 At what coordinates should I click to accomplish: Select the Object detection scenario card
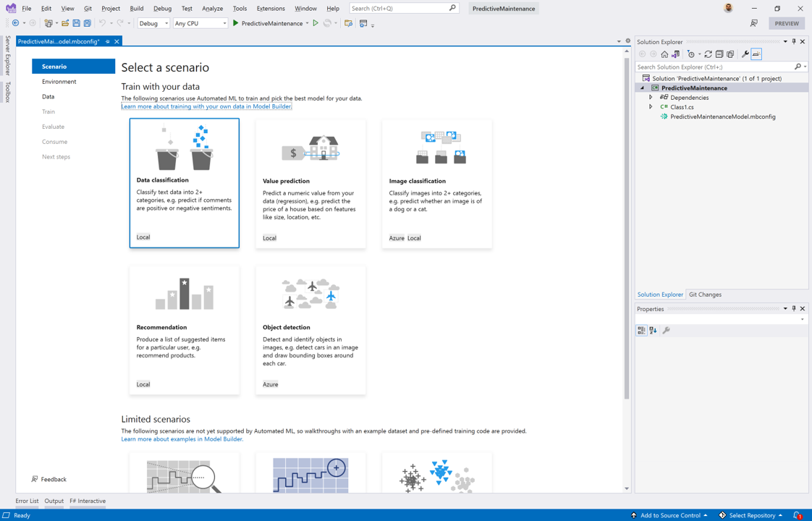coord(310,331)
